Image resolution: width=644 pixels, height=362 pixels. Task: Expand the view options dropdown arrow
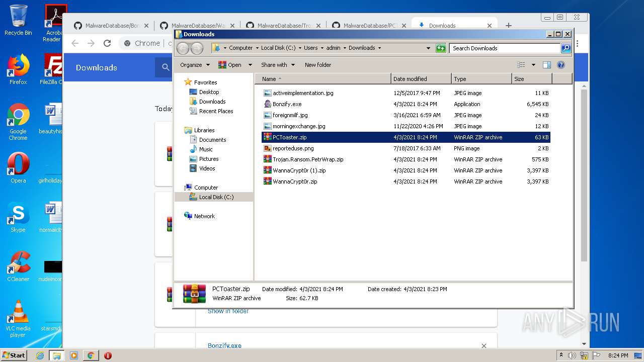click(x=533, y=65)
